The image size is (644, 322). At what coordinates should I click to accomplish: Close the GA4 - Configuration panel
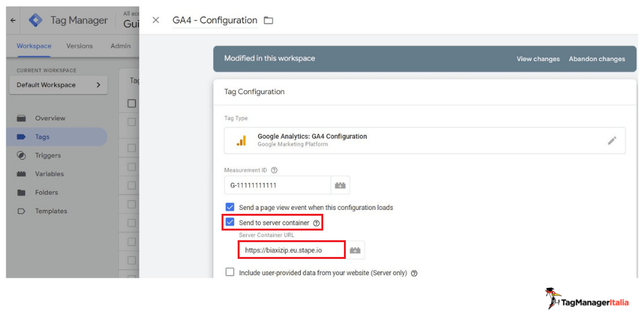(x=156, y=20)
